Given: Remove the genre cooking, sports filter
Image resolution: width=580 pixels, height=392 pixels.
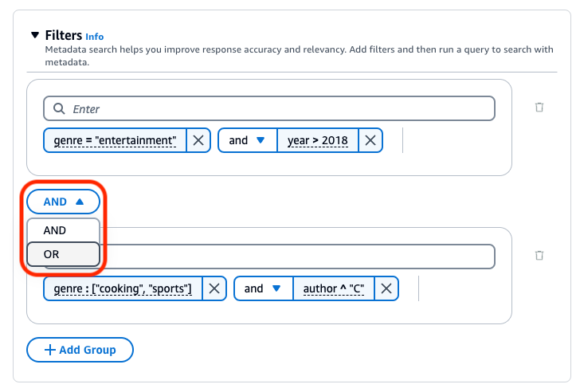Looking at the screenshot, I should tap(214, 288).
